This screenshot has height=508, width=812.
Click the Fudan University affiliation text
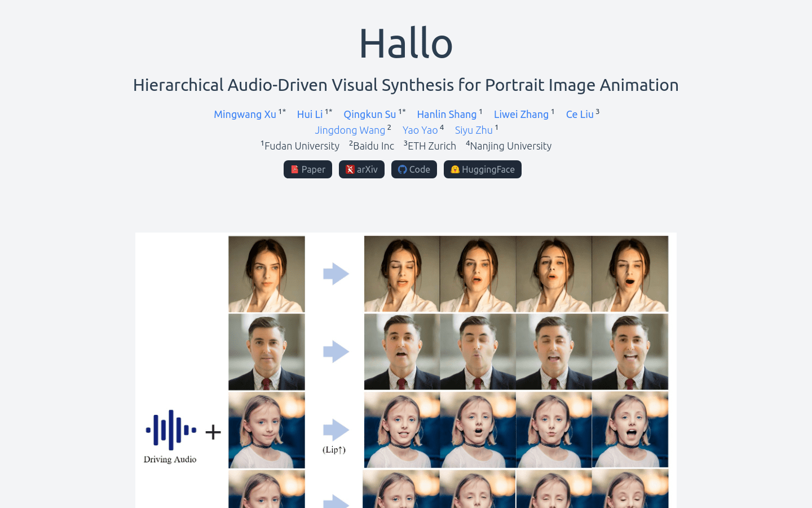coord(302,146)
